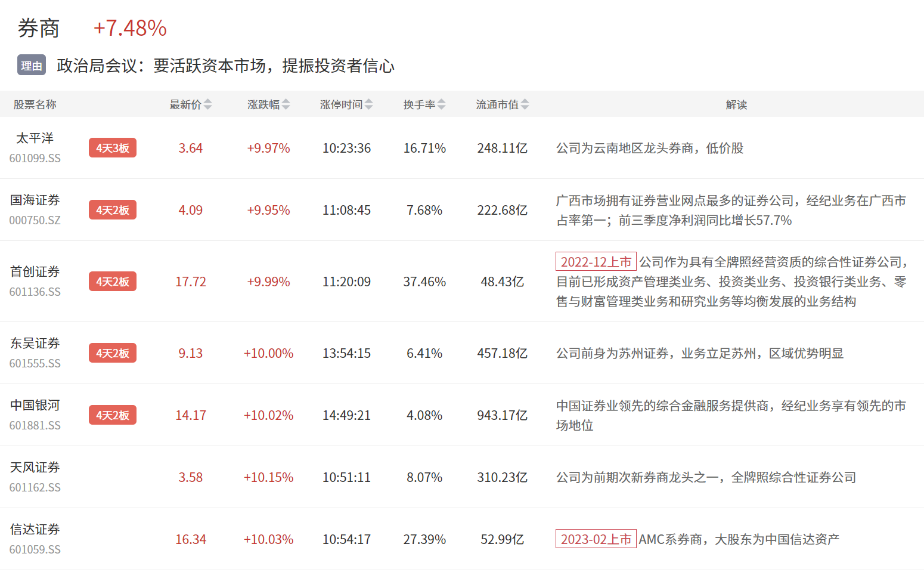Sort by 换手率 column arrows

coord(441,104)
